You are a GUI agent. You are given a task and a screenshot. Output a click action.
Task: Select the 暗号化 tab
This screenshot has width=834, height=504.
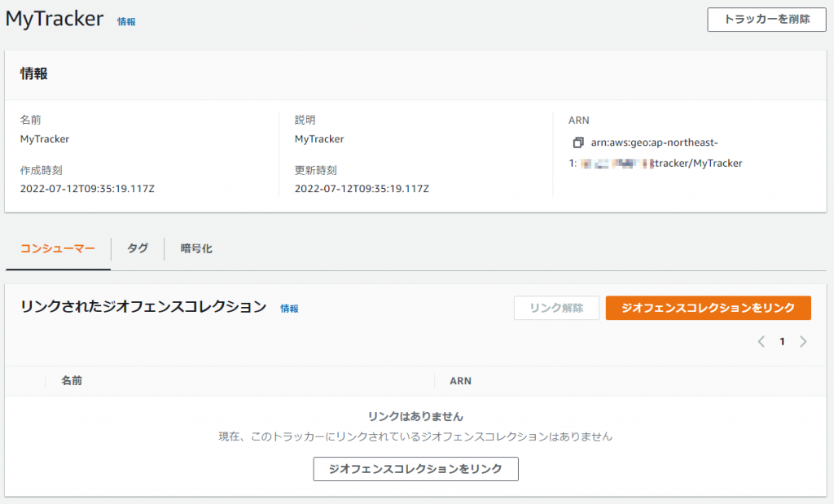pyautogui.click(x=196, y=248)
